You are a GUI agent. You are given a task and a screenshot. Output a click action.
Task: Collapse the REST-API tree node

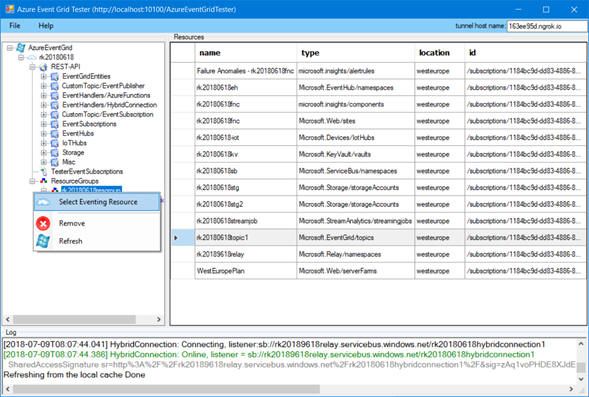click(32, 67)
